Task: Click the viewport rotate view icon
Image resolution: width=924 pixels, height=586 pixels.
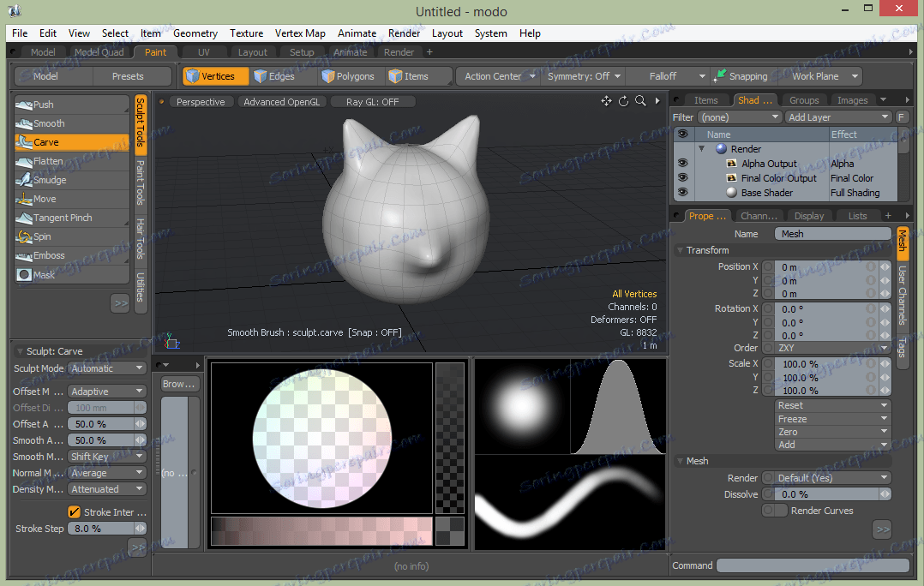Action: coord(623,101)
